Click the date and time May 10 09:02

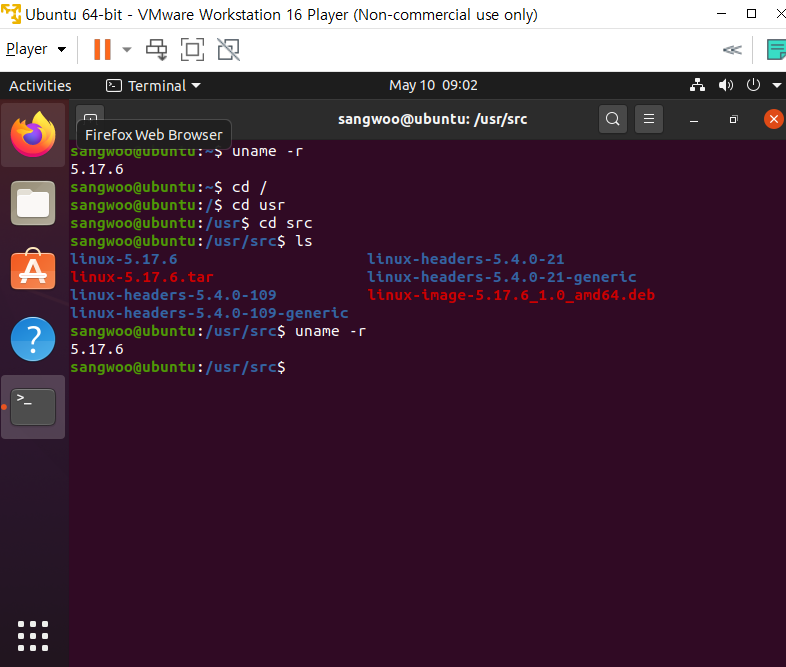pyautogui.click(x=433, y=85)
